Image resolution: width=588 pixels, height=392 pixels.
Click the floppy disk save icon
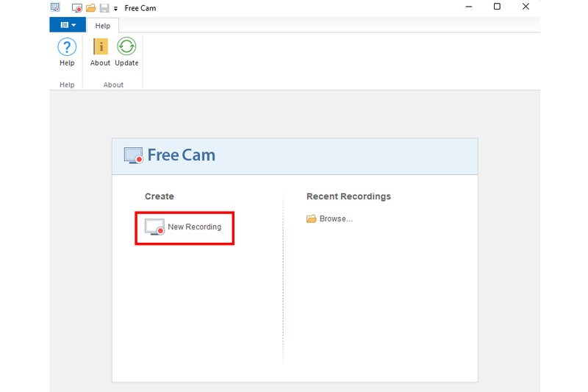tap(104, 8)
